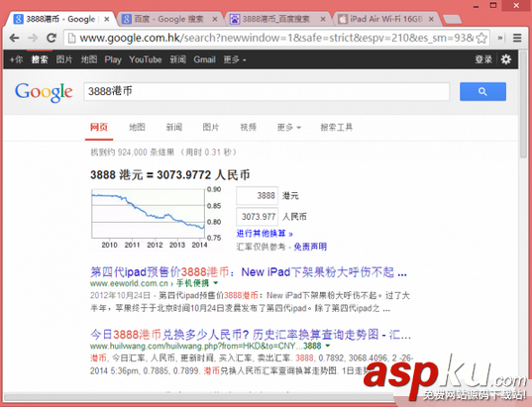Click the blue search magnifier button
The height and width of the screenshot is (407, 532).
click(482, 91)
